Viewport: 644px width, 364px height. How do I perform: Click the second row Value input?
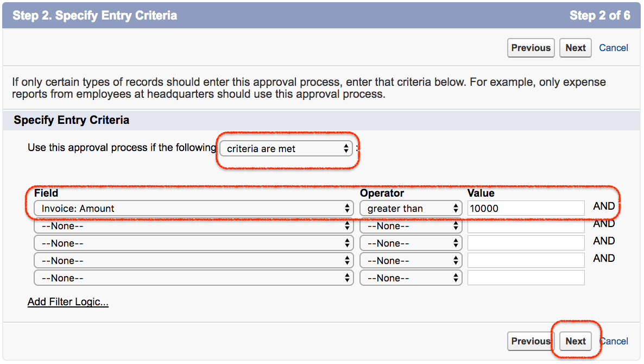point(526,226)
